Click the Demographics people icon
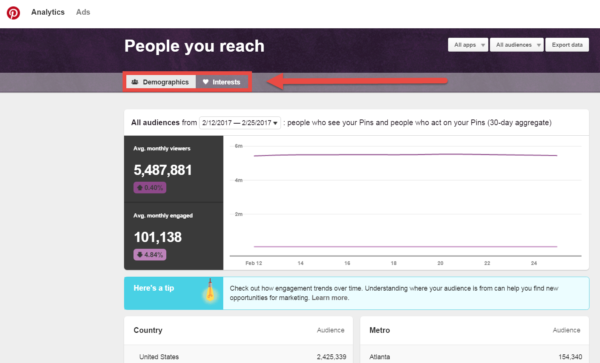Viewport: 600px width, 363px height. [135, 82]
